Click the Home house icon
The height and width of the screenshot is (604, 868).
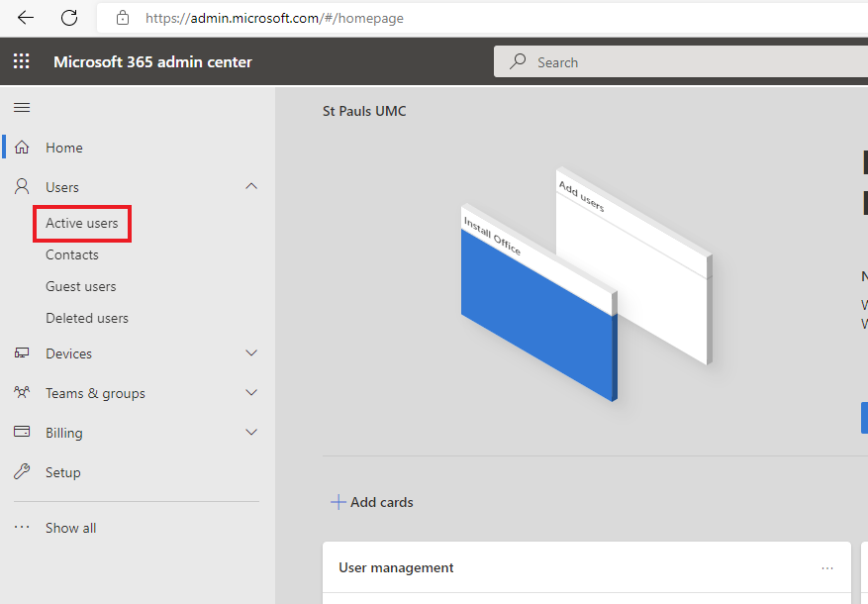point(22,148)
